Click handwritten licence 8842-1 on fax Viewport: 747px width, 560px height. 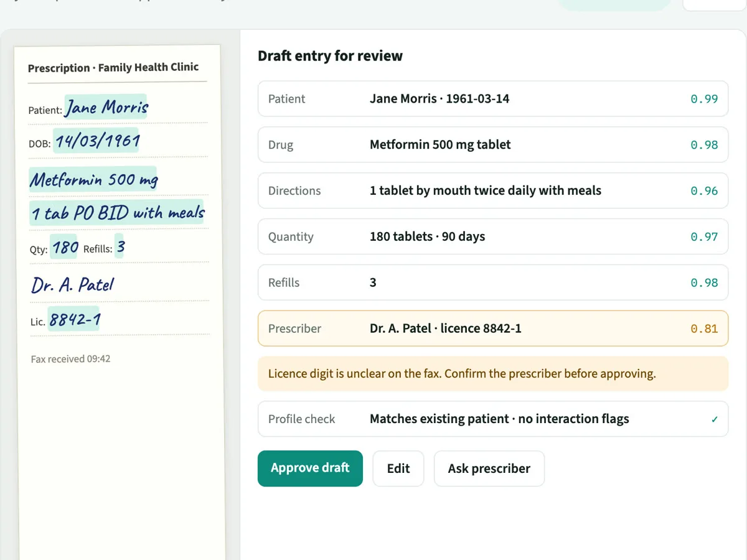pos(74,320)
